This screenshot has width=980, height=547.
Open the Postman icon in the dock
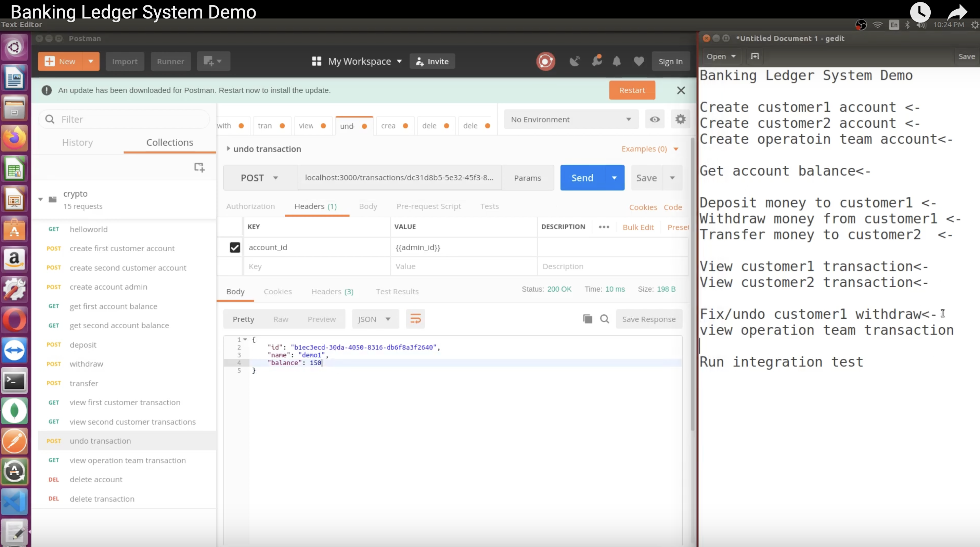tap(14, 441)
